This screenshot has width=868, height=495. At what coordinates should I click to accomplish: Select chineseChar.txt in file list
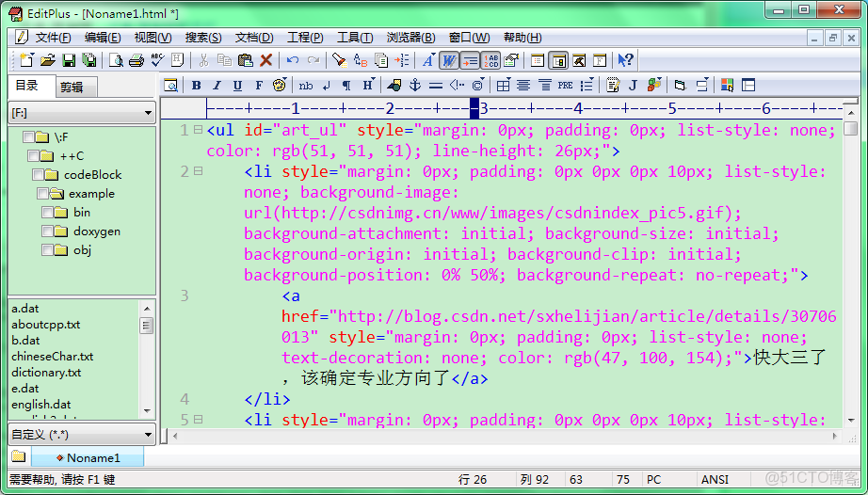click(x=53, y=356)
